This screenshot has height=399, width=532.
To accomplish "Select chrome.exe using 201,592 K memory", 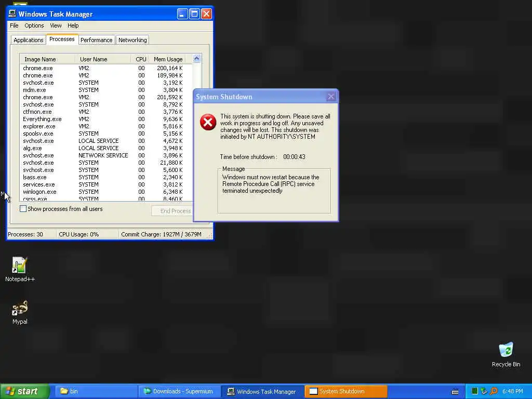I will 106,97.
